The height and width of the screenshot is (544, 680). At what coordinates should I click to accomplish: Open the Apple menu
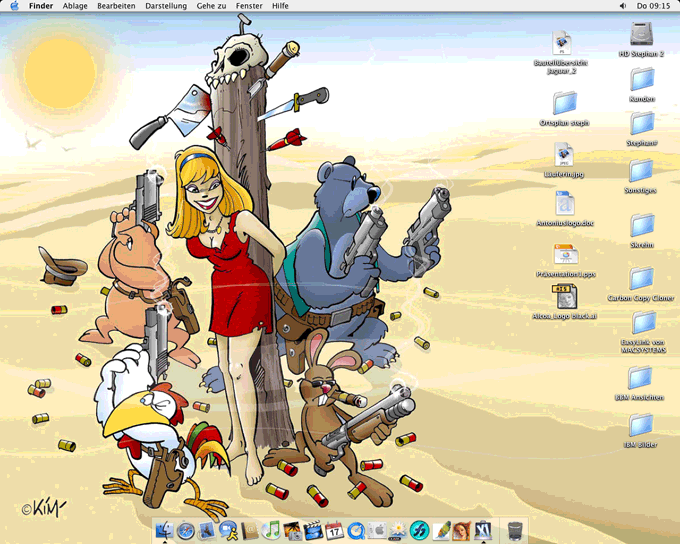pyautogui.click(x=14, y=6)
